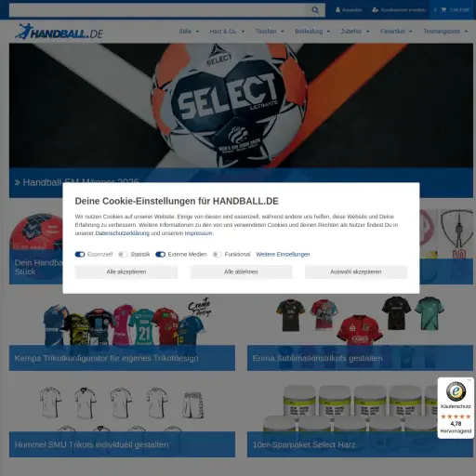Click the Anmelden user icon
Image resolution: width=476 pixels, height=476 pixels.
coord(337,10)
